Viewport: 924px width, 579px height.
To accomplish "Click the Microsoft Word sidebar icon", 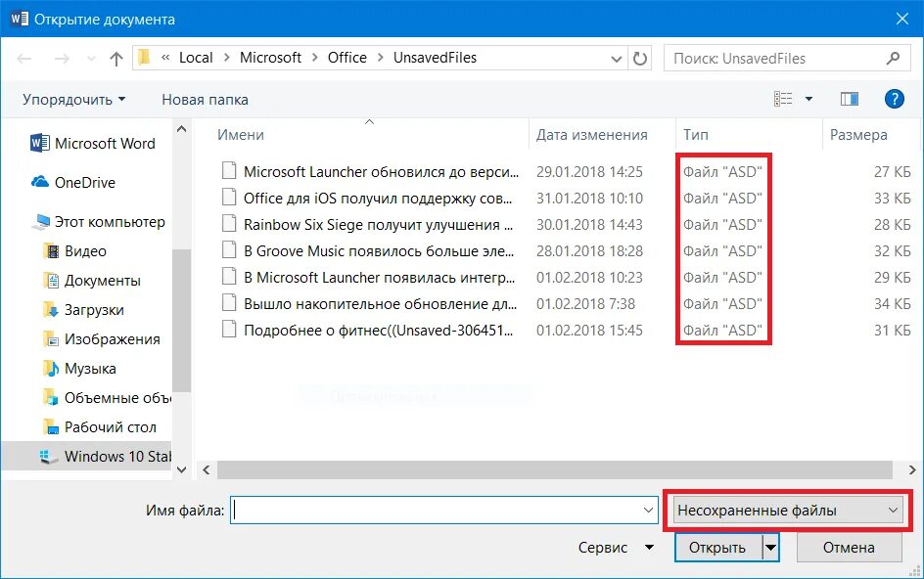I will (39, 143).
